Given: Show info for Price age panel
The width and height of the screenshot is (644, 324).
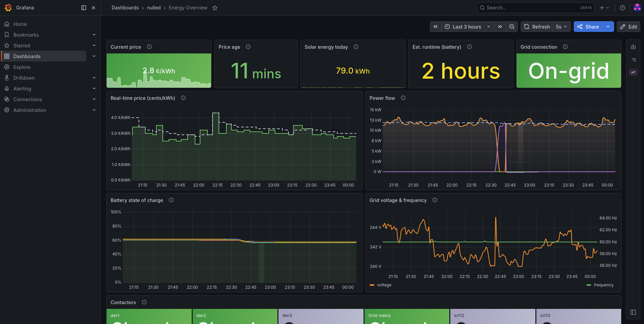Looking at the screenshot, I should click(x=248, y=47).
